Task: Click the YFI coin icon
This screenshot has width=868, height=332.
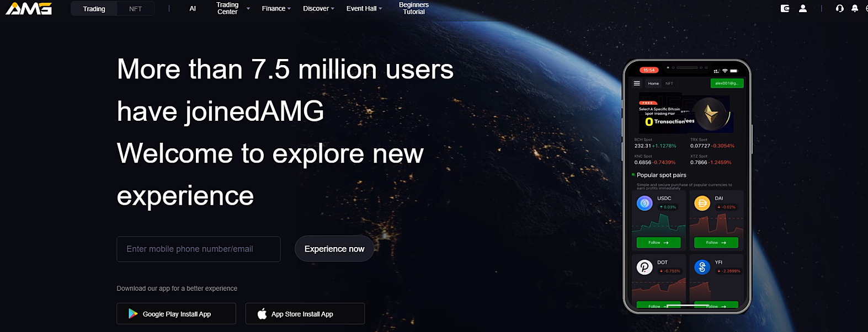Action: pyautogui.click(x=702, y=267)
